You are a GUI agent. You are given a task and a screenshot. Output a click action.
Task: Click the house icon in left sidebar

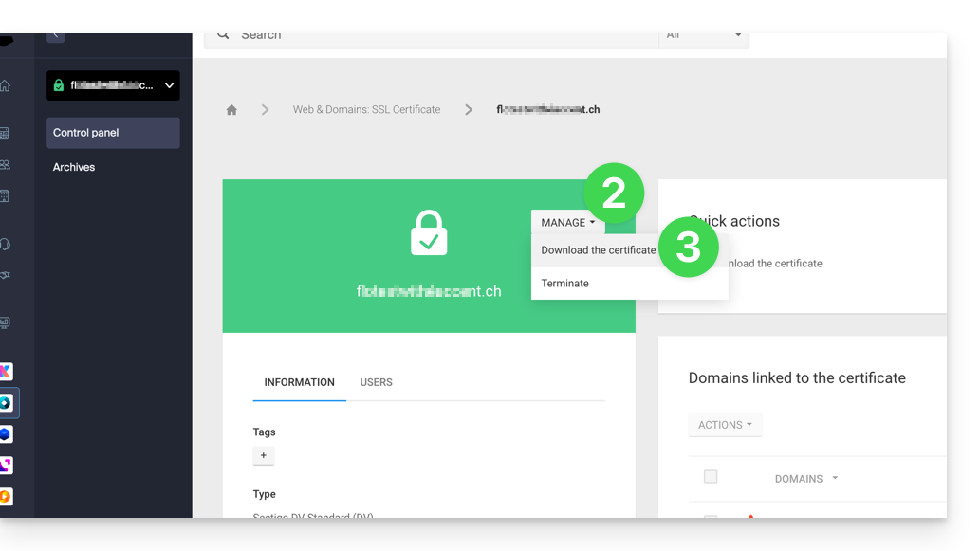point(6,85)
